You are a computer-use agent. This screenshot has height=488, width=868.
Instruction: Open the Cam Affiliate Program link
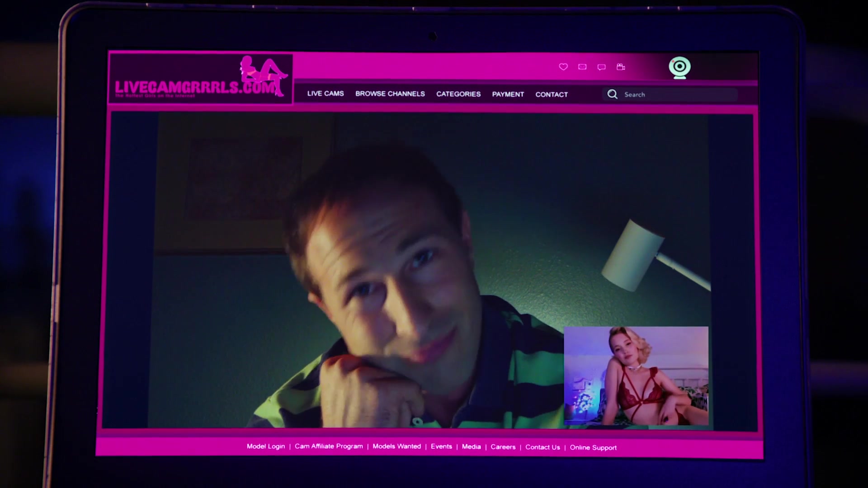point(329,446)
